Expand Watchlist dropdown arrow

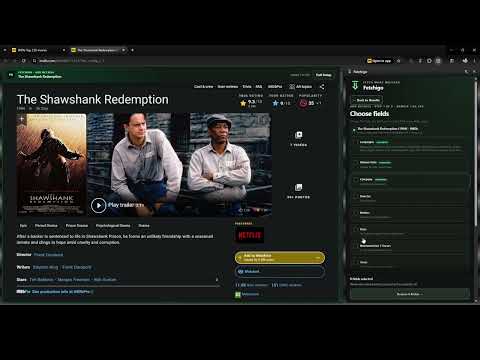pyautogui.click(x=318, y=258)
